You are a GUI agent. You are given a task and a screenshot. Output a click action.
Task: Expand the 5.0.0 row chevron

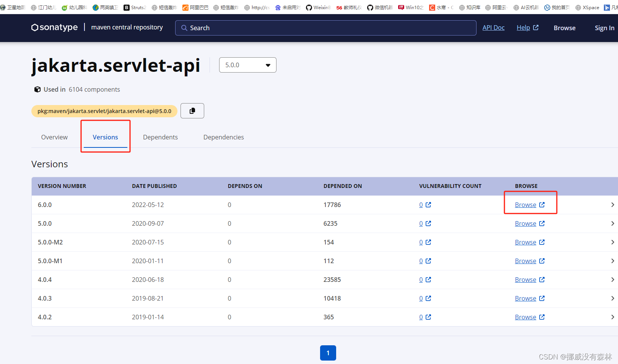click(613, 223)
